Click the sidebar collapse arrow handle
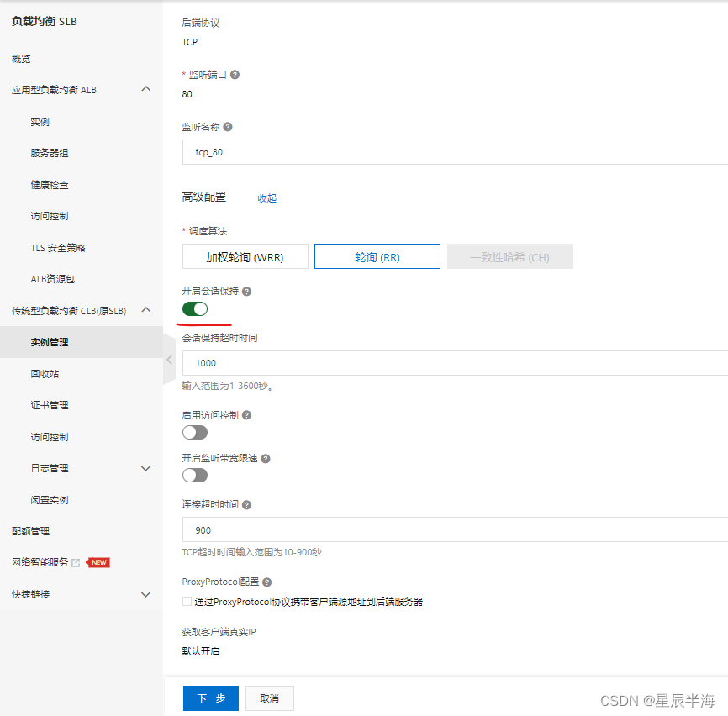 [x=170, y=360]
